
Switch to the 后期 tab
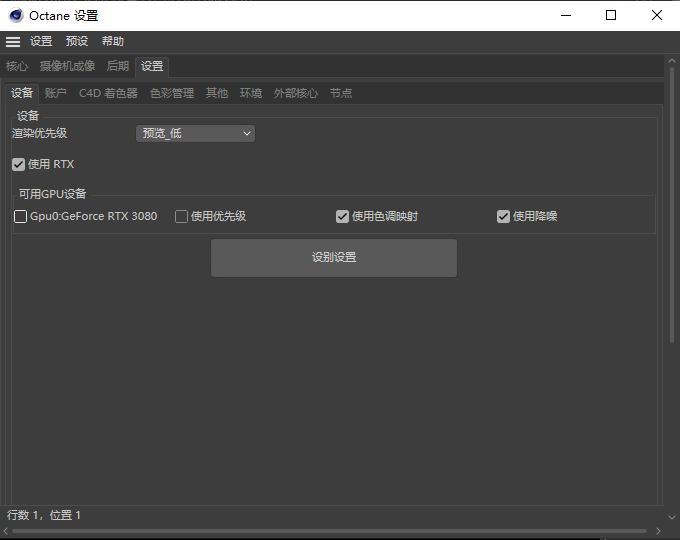point(118,66)
